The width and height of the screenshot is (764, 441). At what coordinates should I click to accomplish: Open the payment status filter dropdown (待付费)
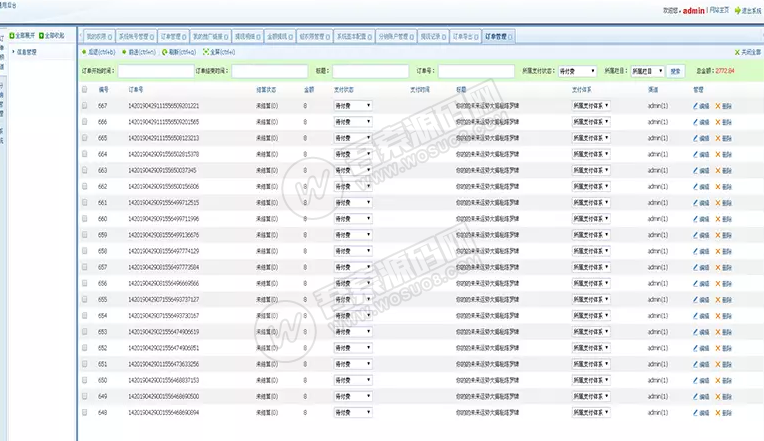pyautogui.click(x=577, y=71)
